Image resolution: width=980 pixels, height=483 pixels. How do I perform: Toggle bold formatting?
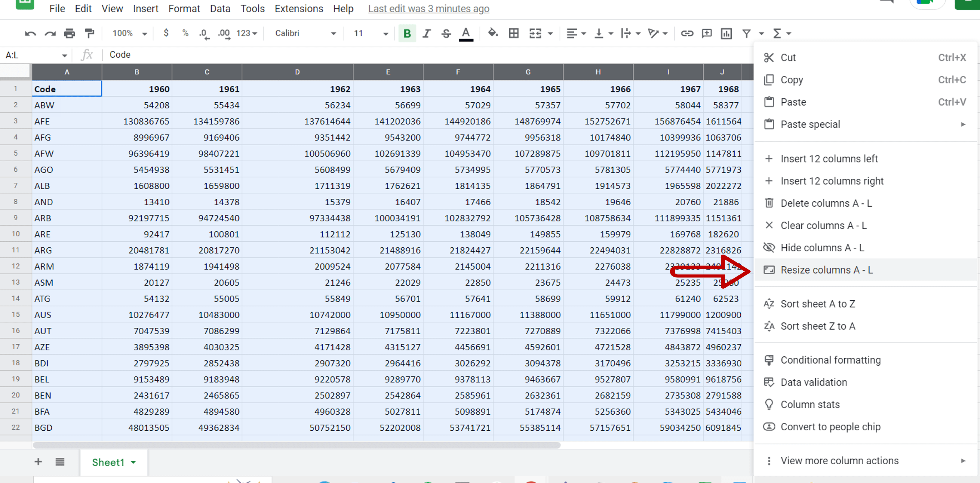[407, 33]
